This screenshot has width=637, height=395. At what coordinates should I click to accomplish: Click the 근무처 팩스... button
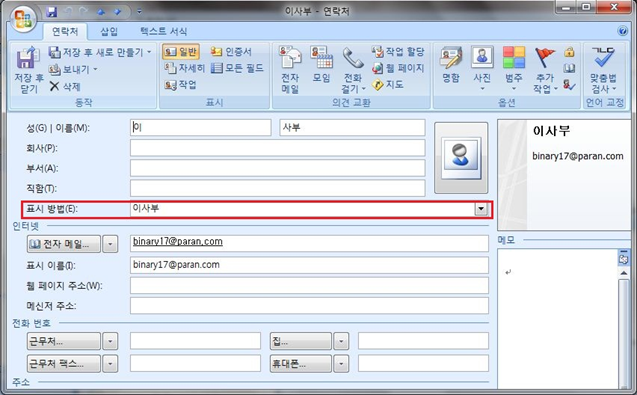(64, 363)
